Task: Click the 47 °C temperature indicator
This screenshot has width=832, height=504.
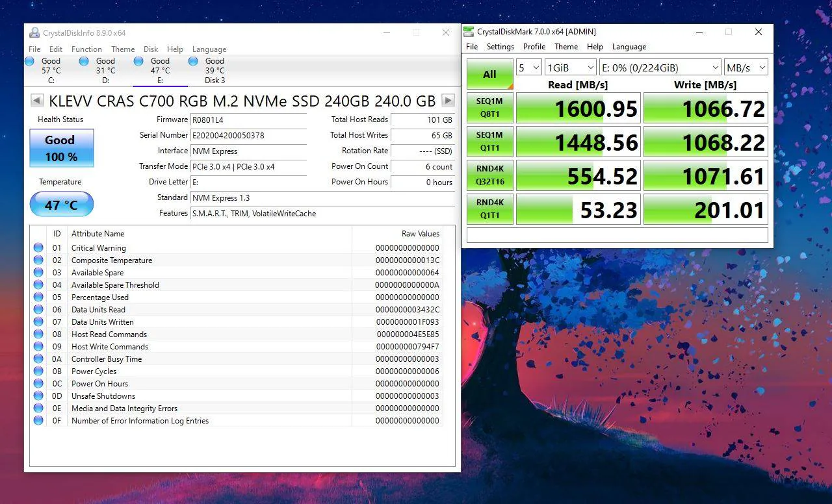Action: [x=62, y=205]
